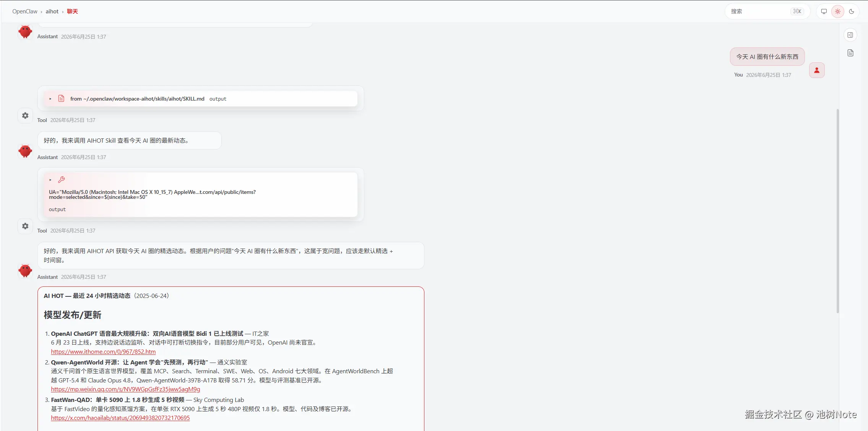The height and width of the screenshot is (431, 868).
Task: Click the topmost red assistant avatar
Action: tap(25, 31)
